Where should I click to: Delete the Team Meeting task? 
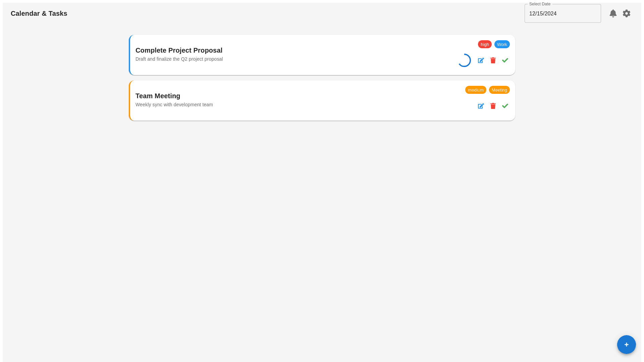point(493,106)
